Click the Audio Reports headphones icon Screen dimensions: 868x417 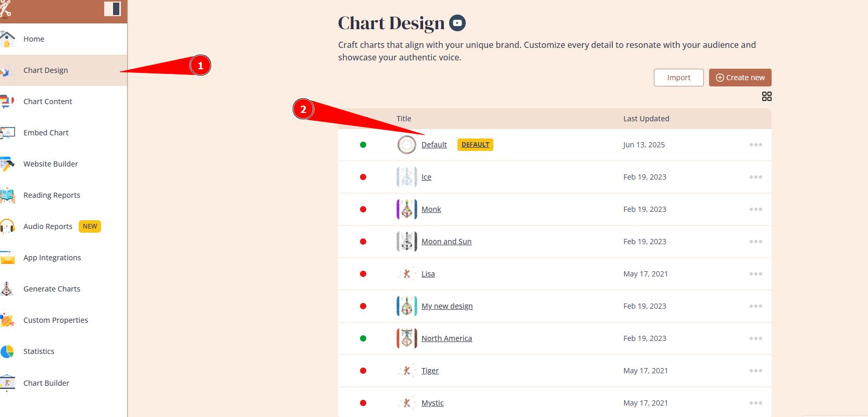point(7,226)
